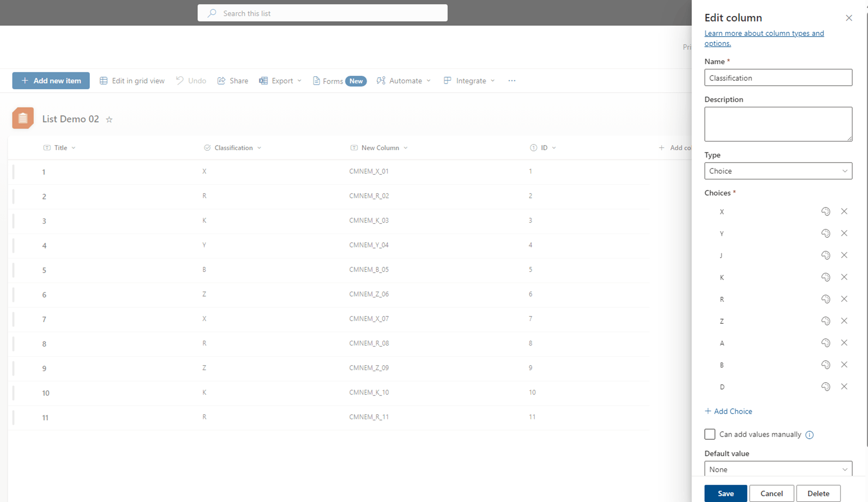Favorite List Demo 02 with star icon
The image size is (868, 502).
click(x=109, y=119)
